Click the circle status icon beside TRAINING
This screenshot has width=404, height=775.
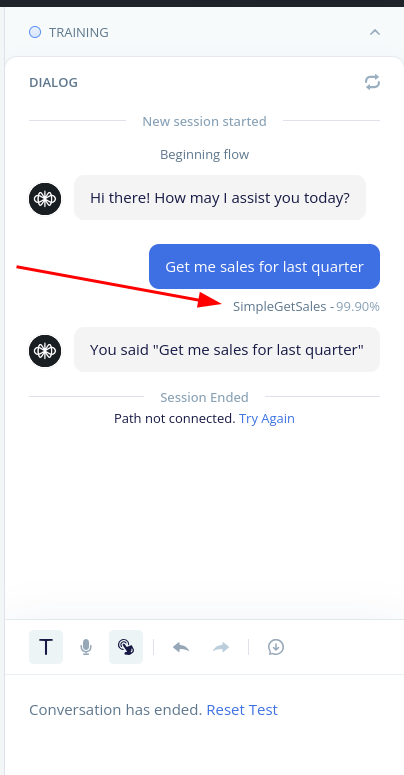point(35,33)
